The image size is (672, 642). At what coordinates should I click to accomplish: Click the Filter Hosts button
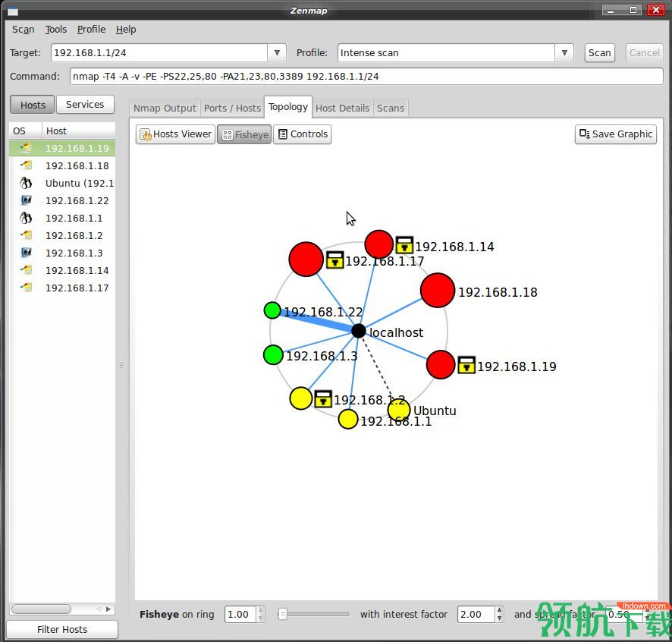point(62,629)
